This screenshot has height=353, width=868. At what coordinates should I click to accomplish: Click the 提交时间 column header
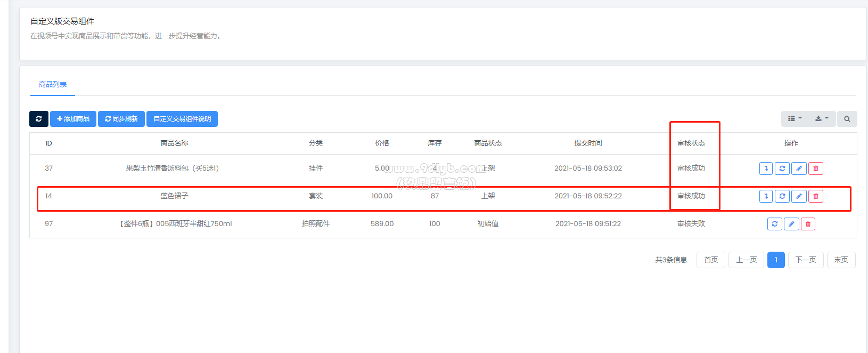pos(588,143)
